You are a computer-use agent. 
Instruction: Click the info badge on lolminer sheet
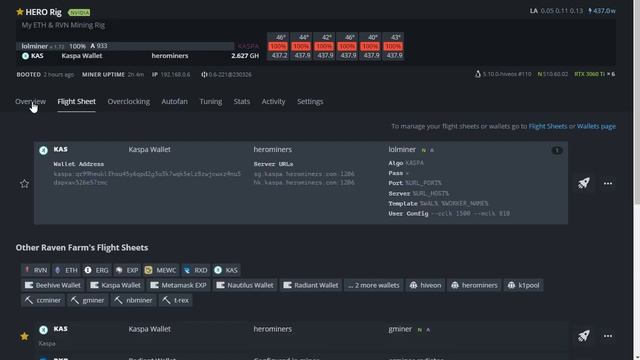557,151
